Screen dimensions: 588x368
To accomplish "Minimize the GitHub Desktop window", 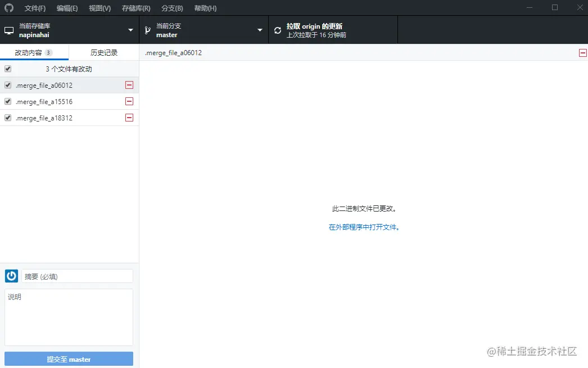I will tap(530, 7).
